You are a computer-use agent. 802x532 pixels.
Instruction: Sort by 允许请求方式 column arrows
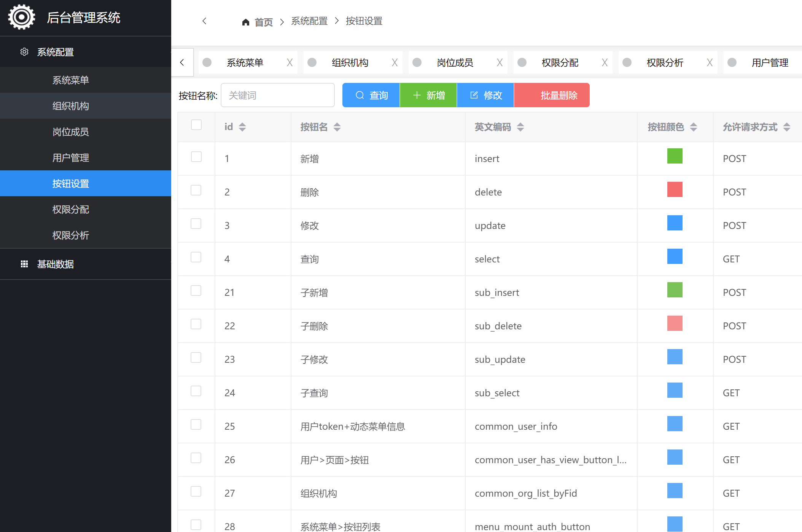pyautogui.click(x=787, y=127)
